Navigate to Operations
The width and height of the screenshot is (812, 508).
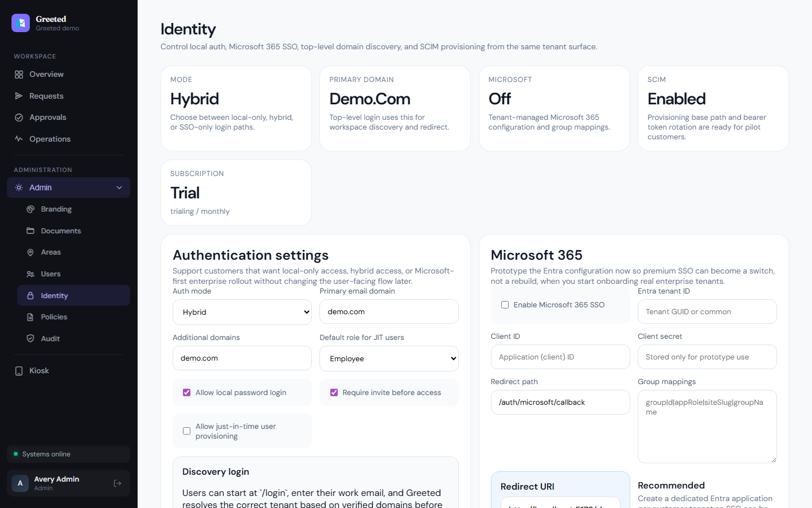68,139
